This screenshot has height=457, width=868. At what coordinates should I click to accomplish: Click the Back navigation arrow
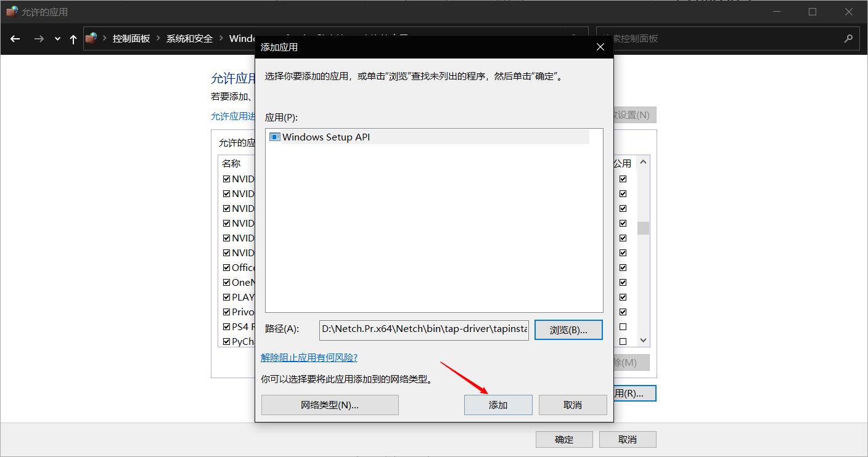coord(15,39)
